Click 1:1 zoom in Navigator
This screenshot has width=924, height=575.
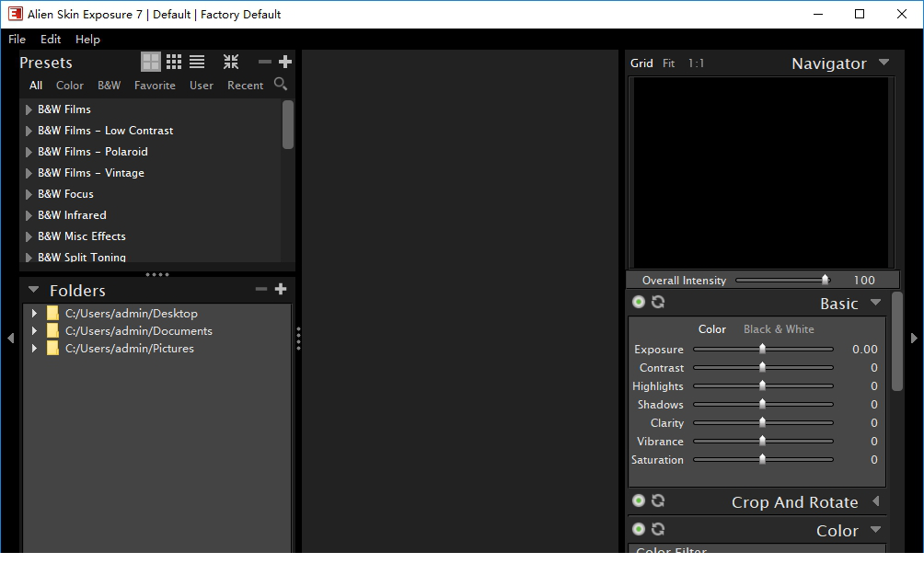click(696, 63)
